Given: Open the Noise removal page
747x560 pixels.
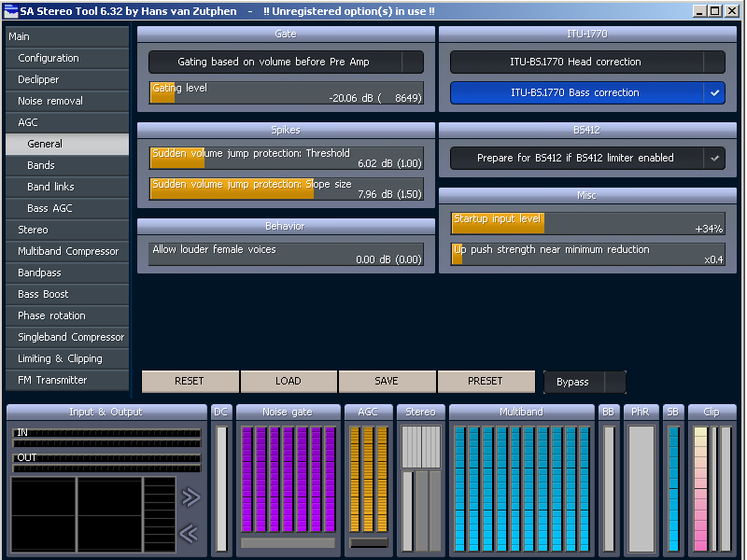Looking at the screenshot, I should click(x=67, y=101).
